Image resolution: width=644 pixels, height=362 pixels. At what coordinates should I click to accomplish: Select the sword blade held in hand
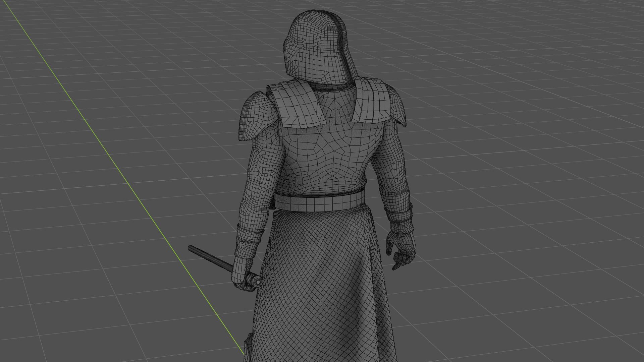point(211,259)
